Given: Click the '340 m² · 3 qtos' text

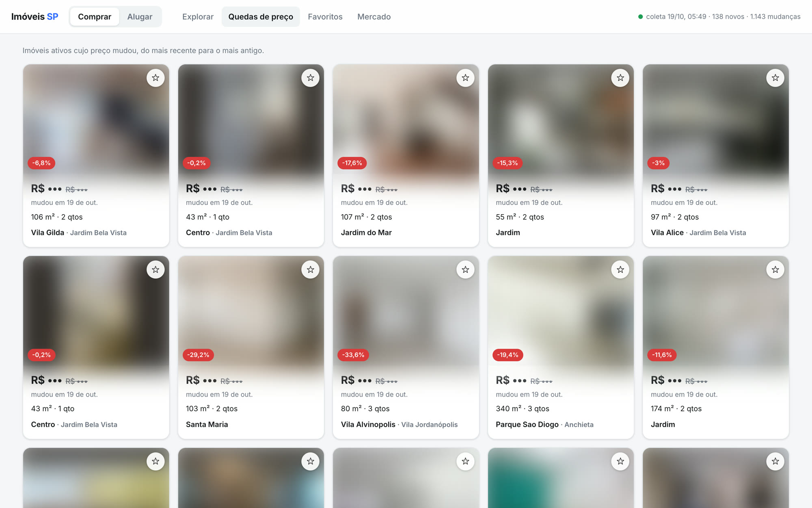Looking at the screenshot, I should click(x=523, y=408).
